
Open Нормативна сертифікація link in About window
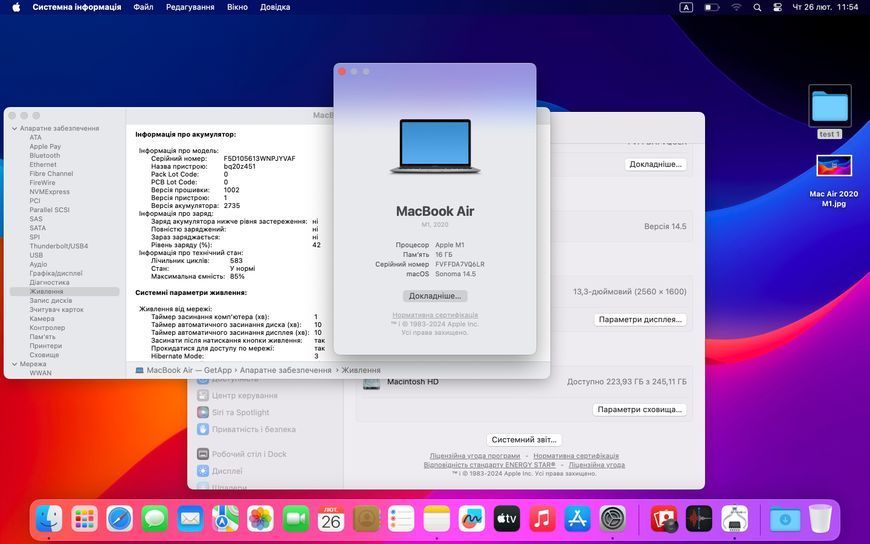click(x=435, y=315)
